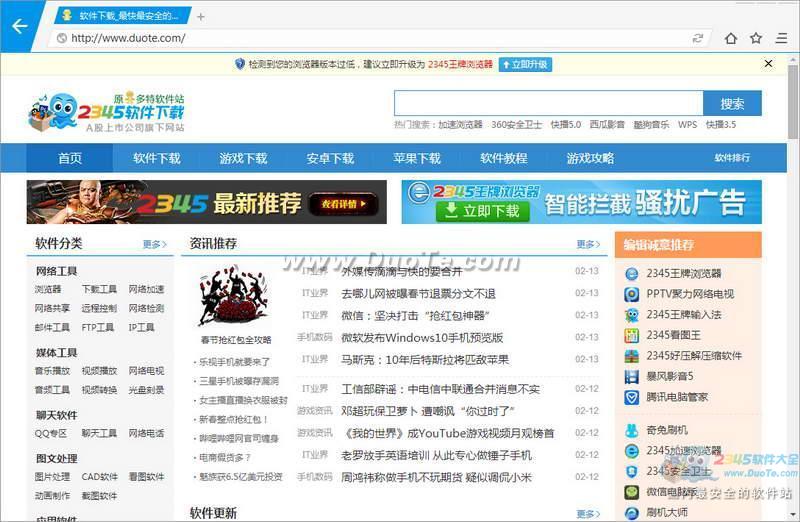Bookmark page with star icon

point(756,38)
